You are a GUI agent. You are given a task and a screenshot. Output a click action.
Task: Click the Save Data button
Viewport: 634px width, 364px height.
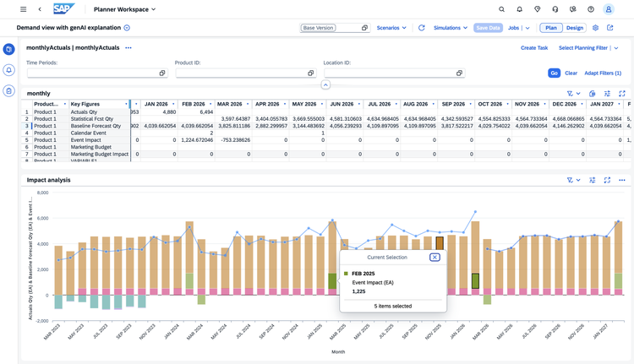point(488,28)
